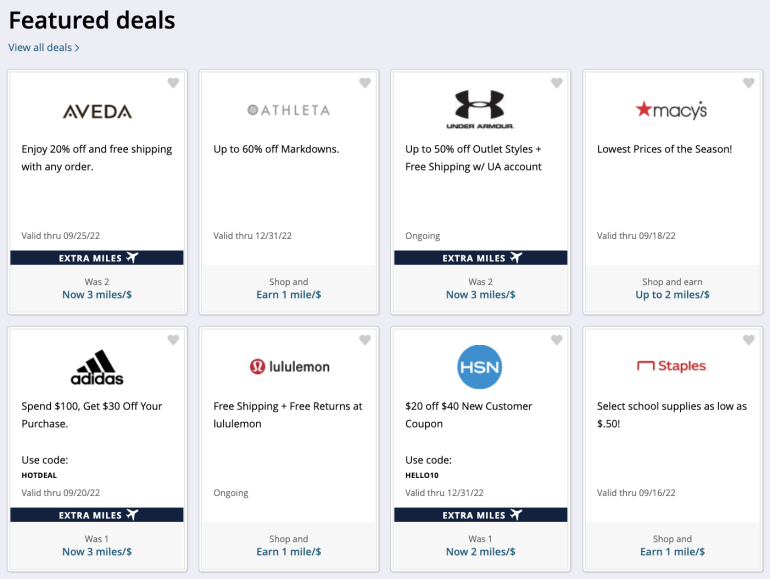Click the Now 3 miles/$ Aveda link

[x=97, y=295]
